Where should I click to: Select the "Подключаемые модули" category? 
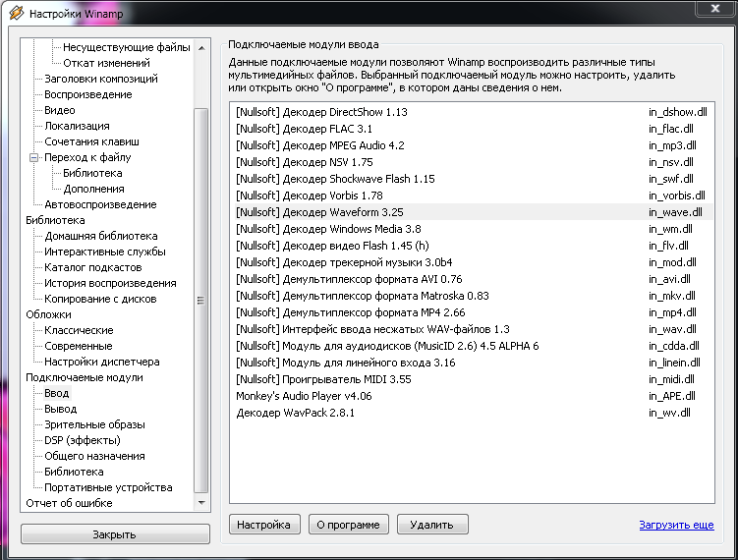(85, 378)
